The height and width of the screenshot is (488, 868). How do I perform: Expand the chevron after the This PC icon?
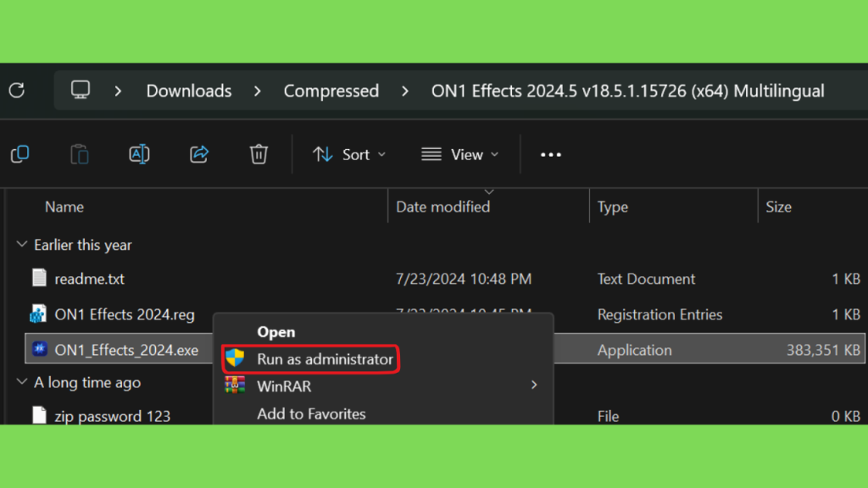[118, 91]
